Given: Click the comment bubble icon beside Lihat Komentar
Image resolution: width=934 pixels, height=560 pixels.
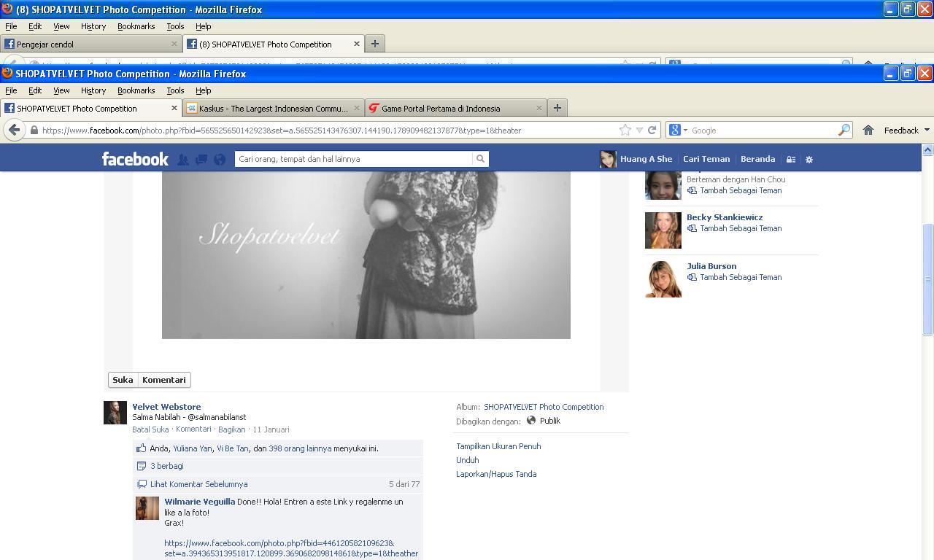Looking at the screenshot, I should [x=142, y=484].
